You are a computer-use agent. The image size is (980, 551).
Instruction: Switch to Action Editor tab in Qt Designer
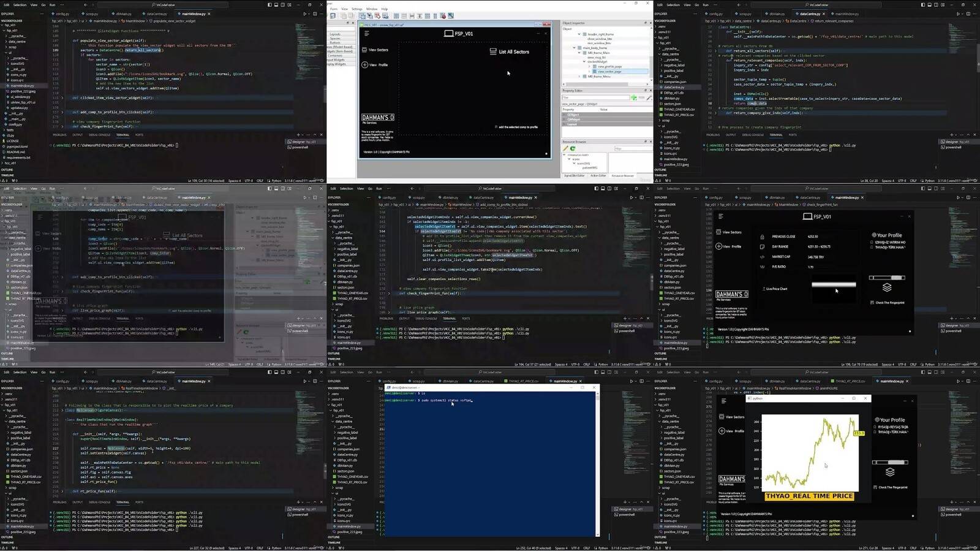(598, 176)
